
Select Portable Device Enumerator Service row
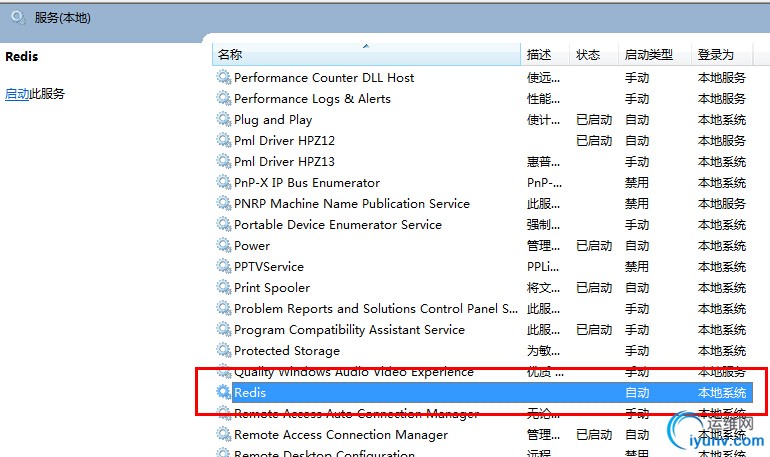(x=484, y=224)
